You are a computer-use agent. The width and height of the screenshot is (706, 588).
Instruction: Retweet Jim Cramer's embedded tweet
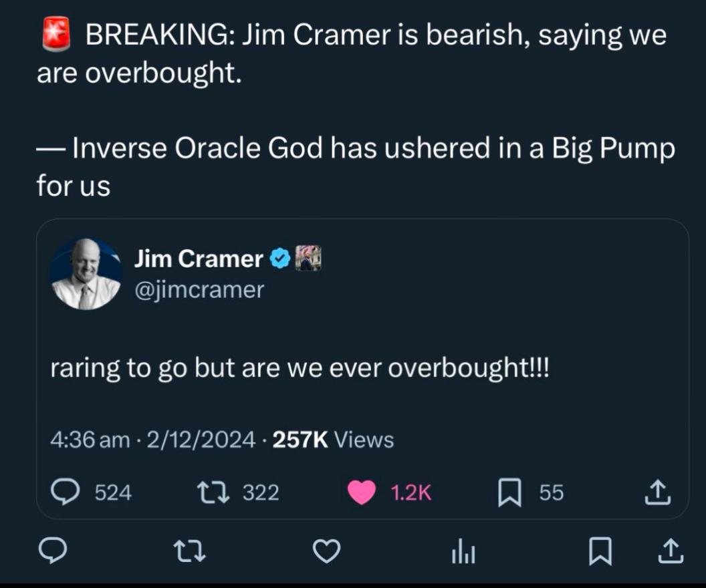pos(212,492)
